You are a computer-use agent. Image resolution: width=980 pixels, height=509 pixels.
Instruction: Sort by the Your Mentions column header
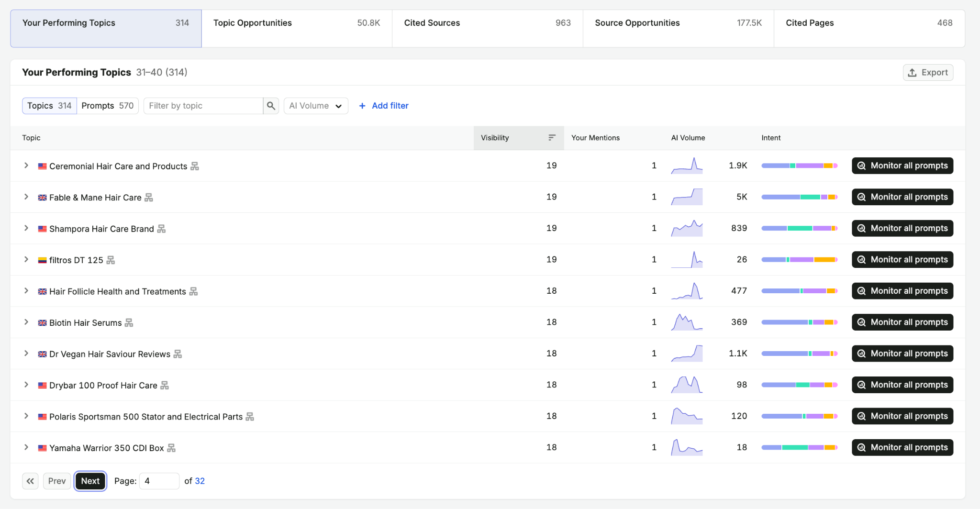595,138
